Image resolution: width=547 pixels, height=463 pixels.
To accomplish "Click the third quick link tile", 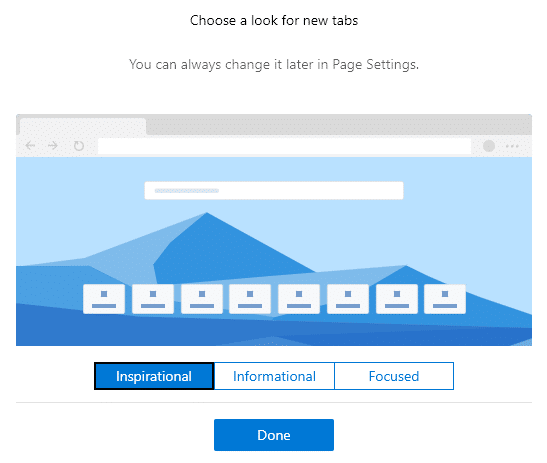I will coord(202,299).
